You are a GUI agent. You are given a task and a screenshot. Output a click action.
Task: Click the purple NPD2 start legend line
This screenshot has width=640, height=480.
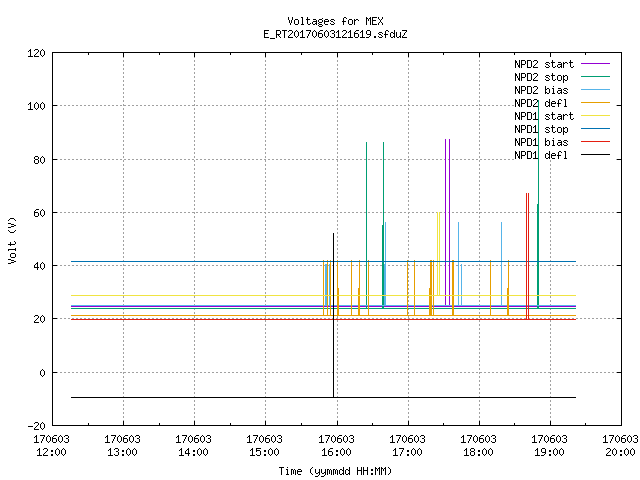(595, 64)
